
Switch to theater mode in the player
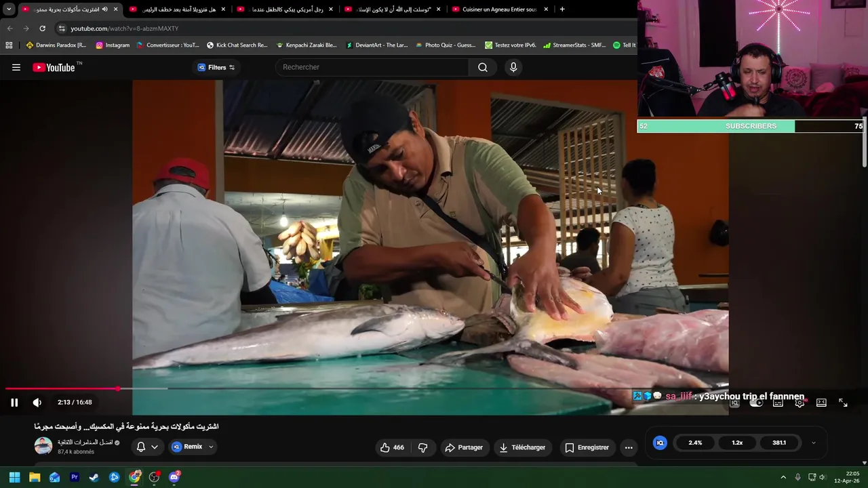821,403
